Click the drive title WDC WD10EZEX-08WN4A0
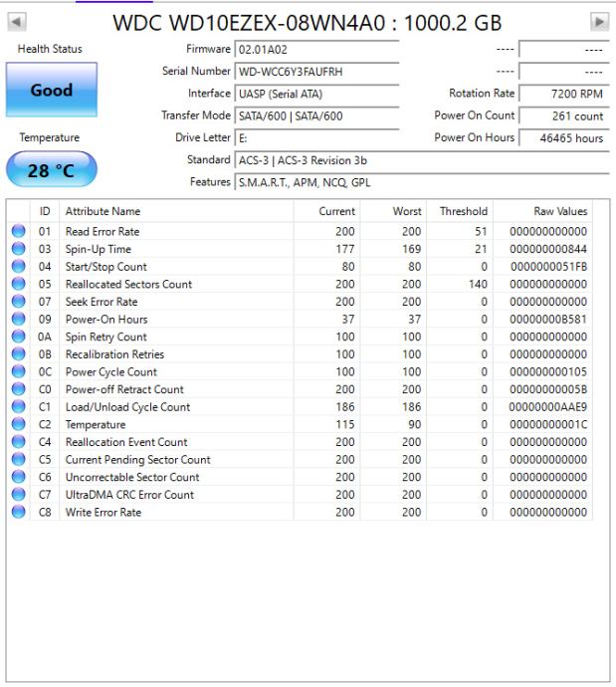This screenshot has height=687, width=616. pos(249,23)
